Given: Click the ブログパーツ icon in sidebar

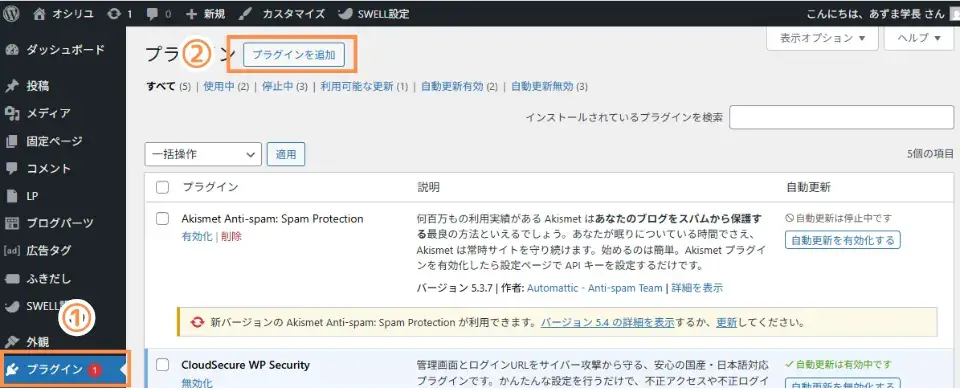Looking at the screenshot, I should pyautogui.click(x=12, y=223).
